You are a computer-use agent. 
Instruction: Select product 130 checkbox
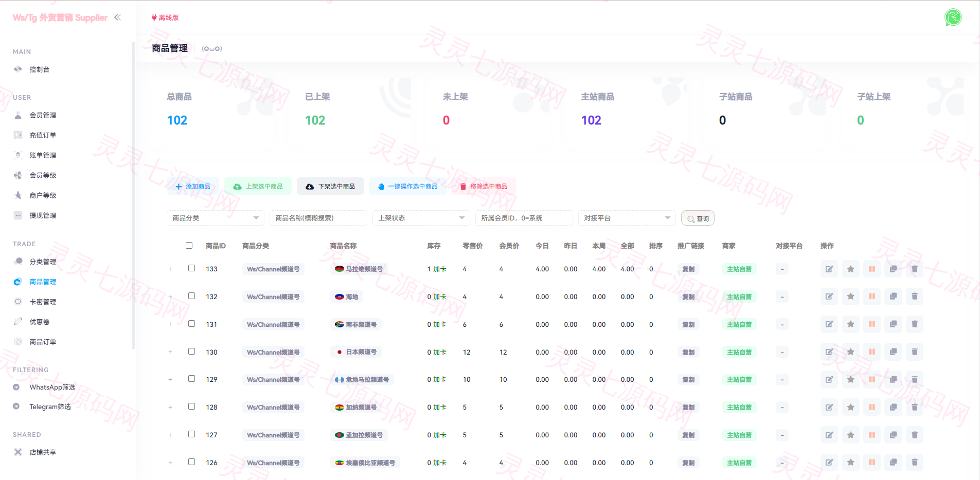(x=192, y=352)
